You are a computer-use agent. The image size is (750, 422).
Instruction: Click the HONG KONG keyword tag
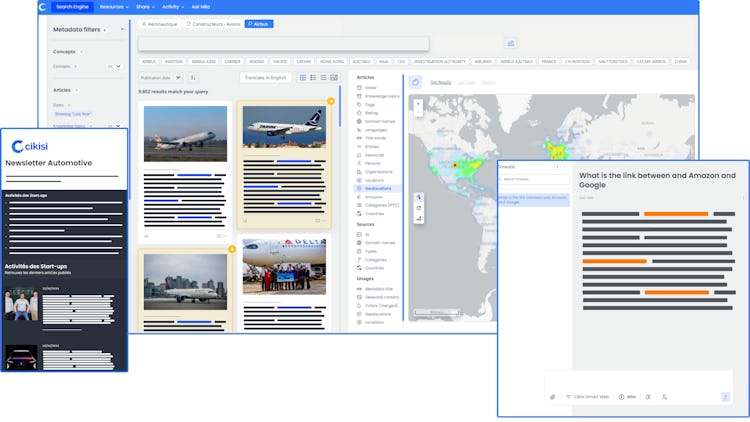point(332,62)
